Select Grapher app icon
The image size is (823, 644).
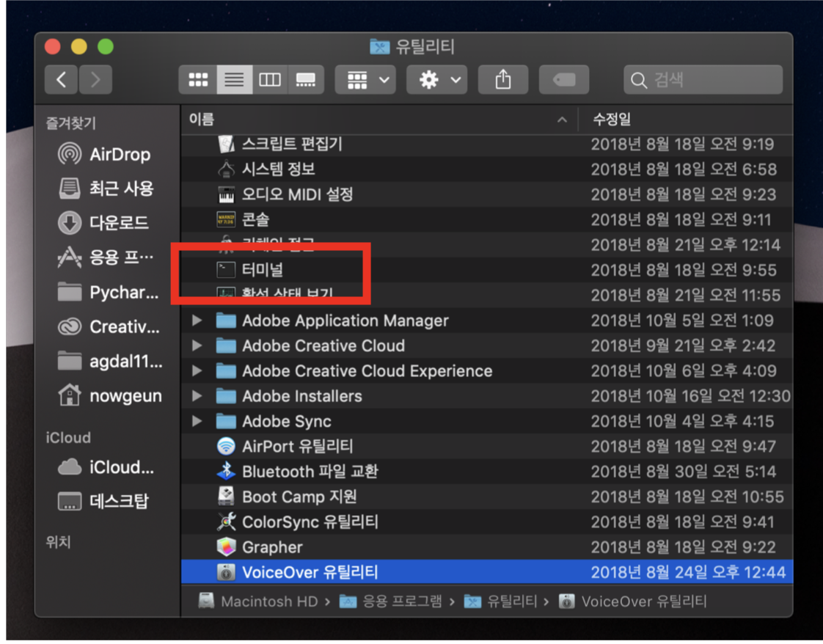pyautogui.click(x=226, y=547)
